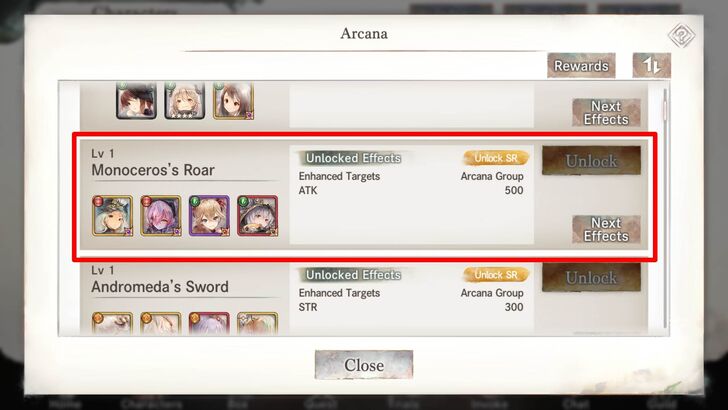The image size is (728, 410).
Task: Select the silver-haired witch character in Monoceros's Roar
Action: pos(257,215)
